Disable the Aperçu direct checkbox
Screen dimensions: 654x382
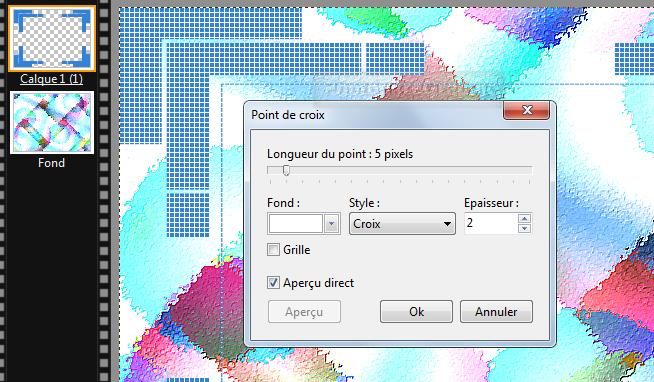pyautogui.click(x=273, y=283)
